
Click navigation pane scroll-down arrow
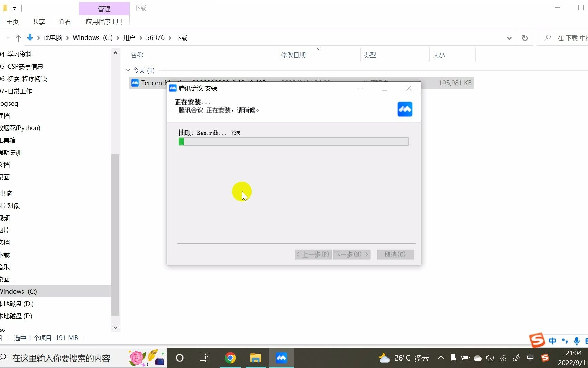[x=115, y=327]
